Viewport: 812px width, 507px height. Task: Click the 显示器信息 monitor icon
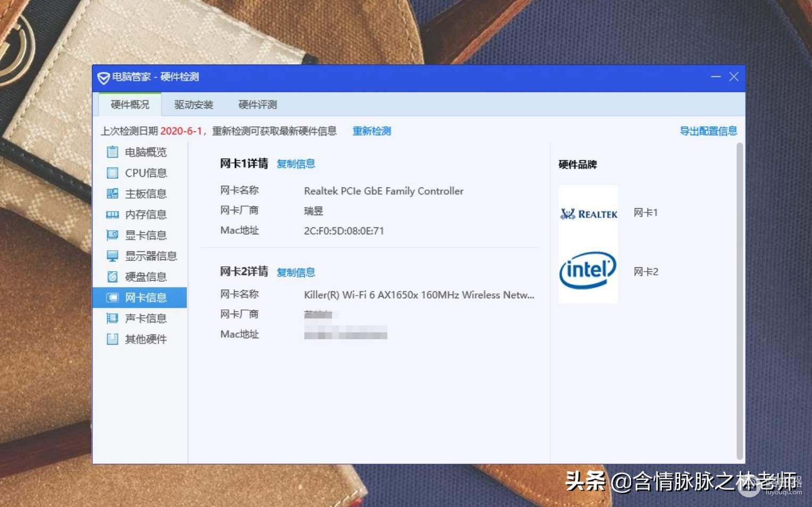point(112,256)
